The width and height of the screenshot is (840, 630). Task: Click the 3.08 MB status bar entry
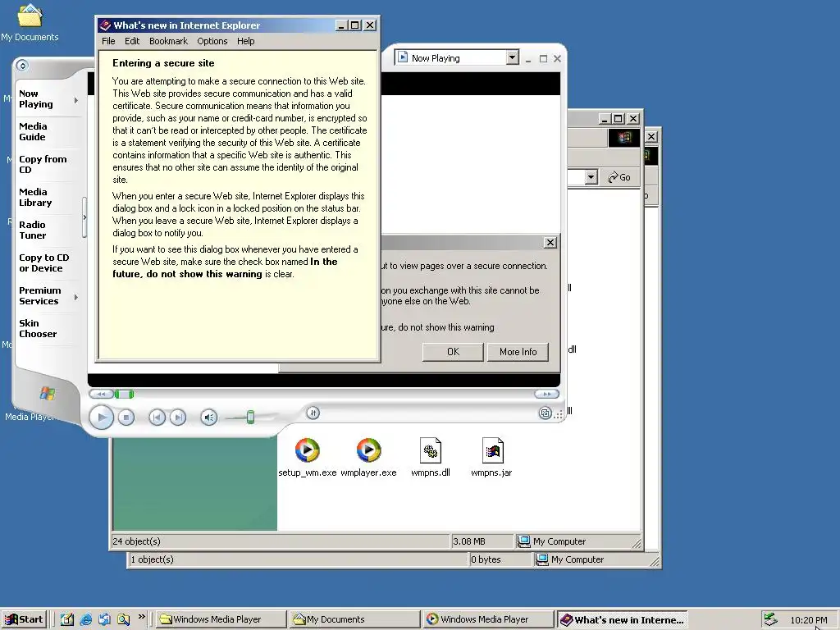[x=469, y=541]
